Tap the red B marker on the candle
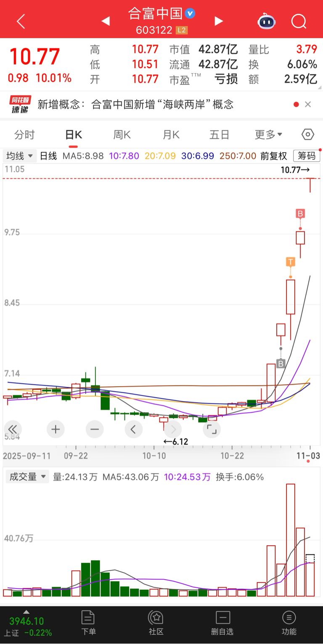The width and height of the screenshot is (323, 644). coord(300,214)
